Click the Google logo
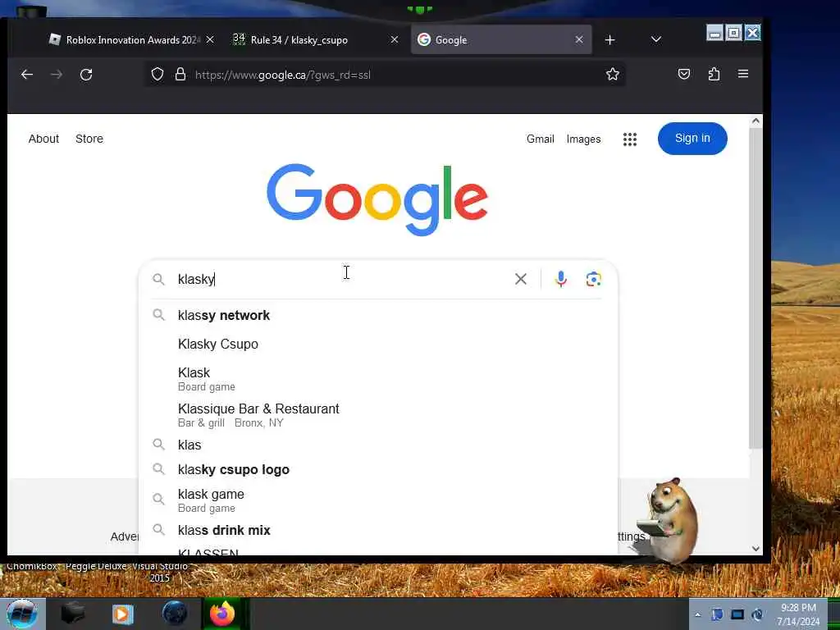This screenshot has width=840, height=630. (377, 199)
